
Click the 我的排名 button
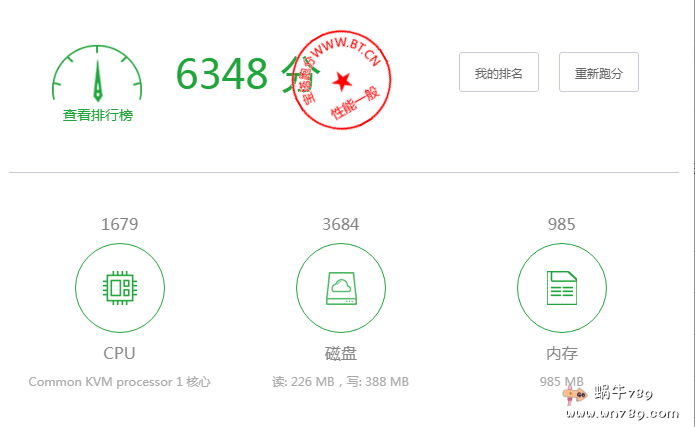point(498,73)
